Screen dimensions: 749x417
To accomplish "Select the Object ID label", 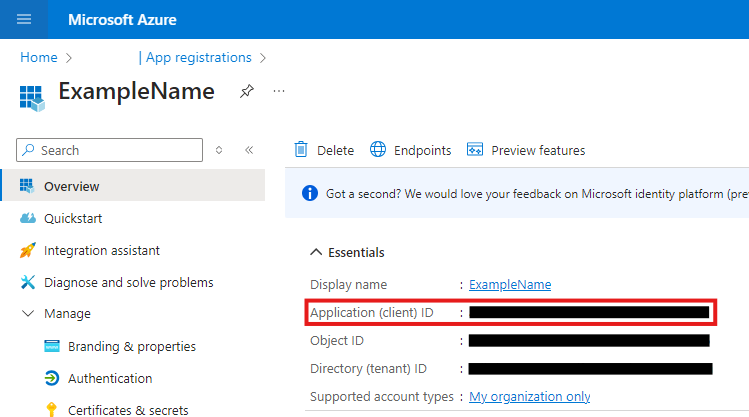I will [x=337, y=341].
